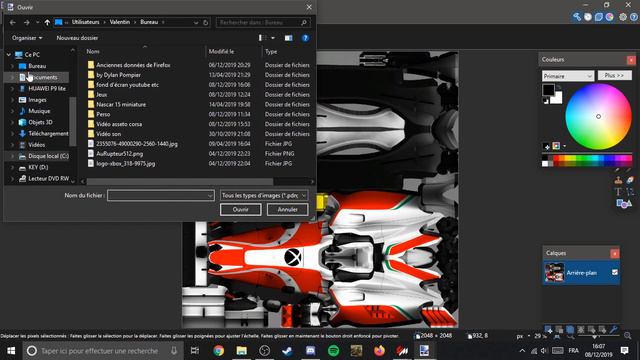Click the duplicate layer icon in Calques
This screenshot has height=360, width=640.
pyautogui.click(x=570, y=329)
